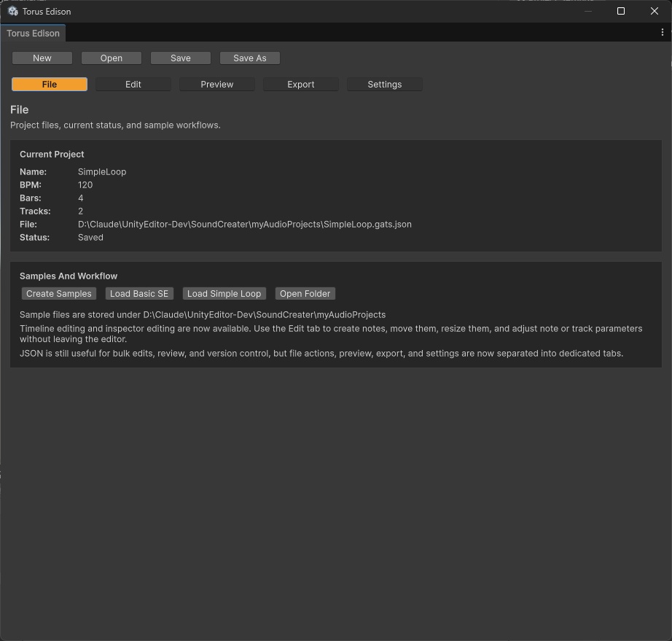
Task: Load the Simple Loop sample
Action: (x=224, y=294)
